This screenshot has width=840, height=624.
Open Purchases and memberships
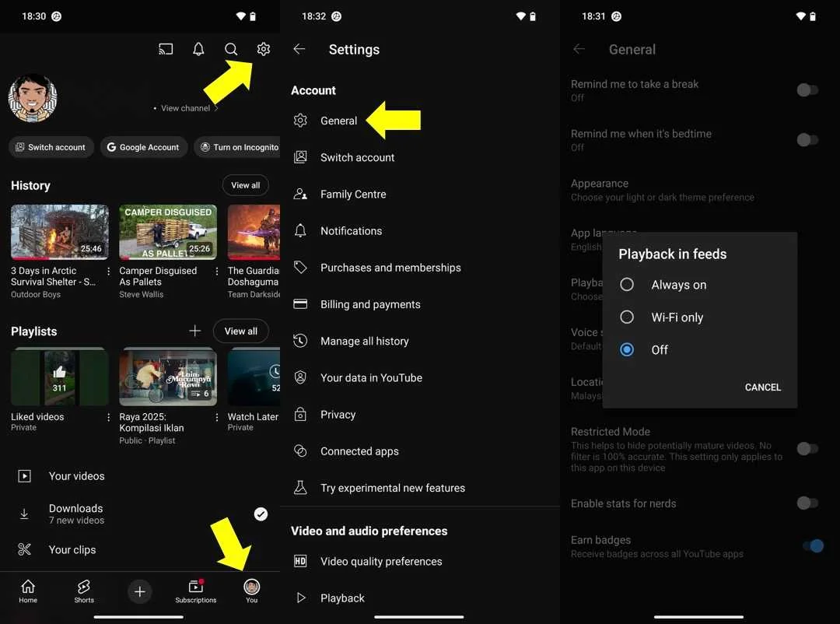point(420,268)
